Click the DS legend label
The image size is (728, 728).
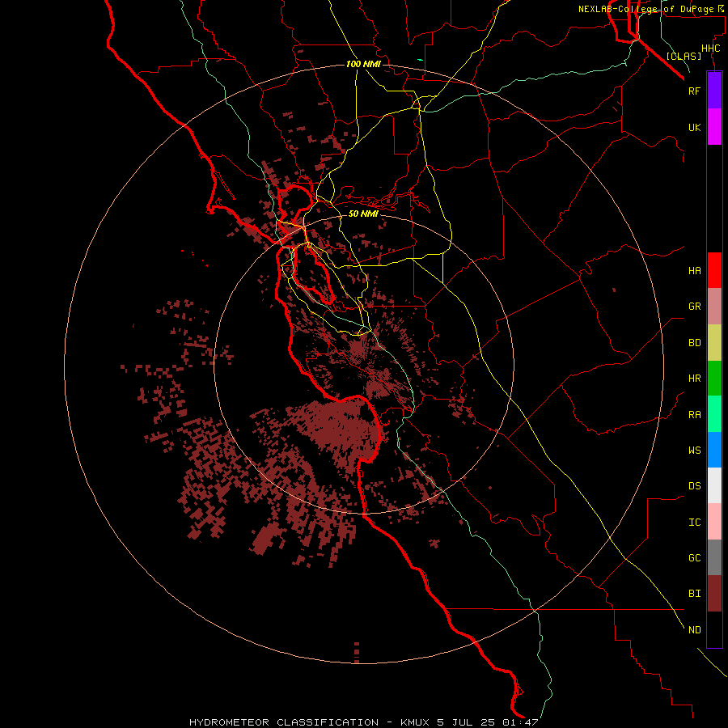694,486
